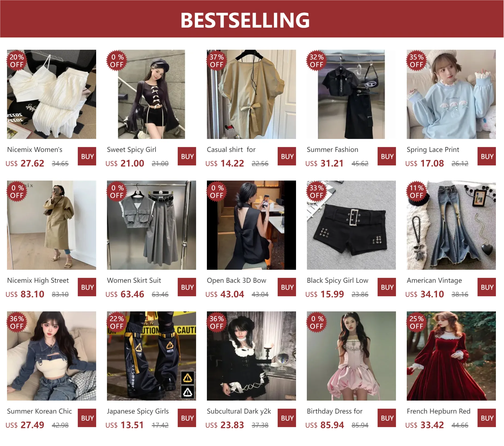Image resolution: width=504 pixels, height=446 pixels.
Task: Buy the Nicemix Women's white set
Action: click(87, 156)
